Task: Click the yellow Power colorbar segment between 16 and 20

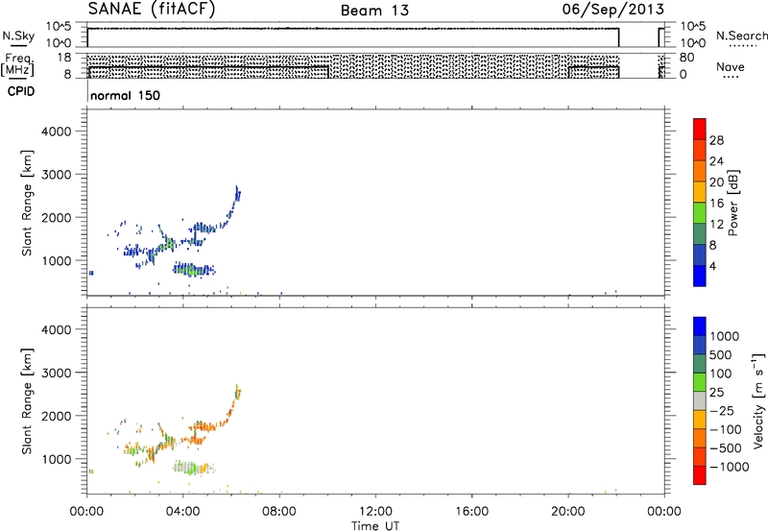Action: 700,192
